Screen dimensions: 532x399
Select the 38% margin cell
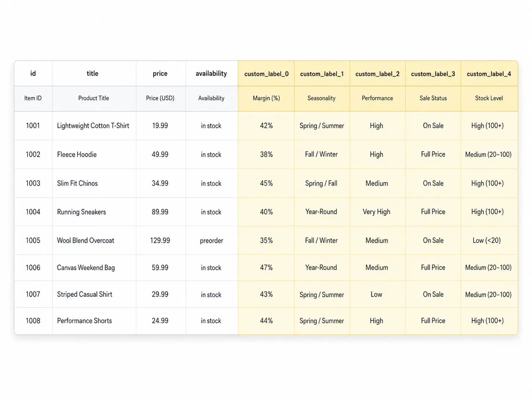click(266, 154)
